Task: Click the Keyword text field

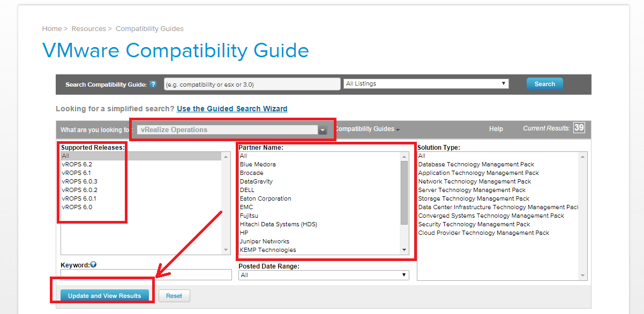Action: pos(146,275)
